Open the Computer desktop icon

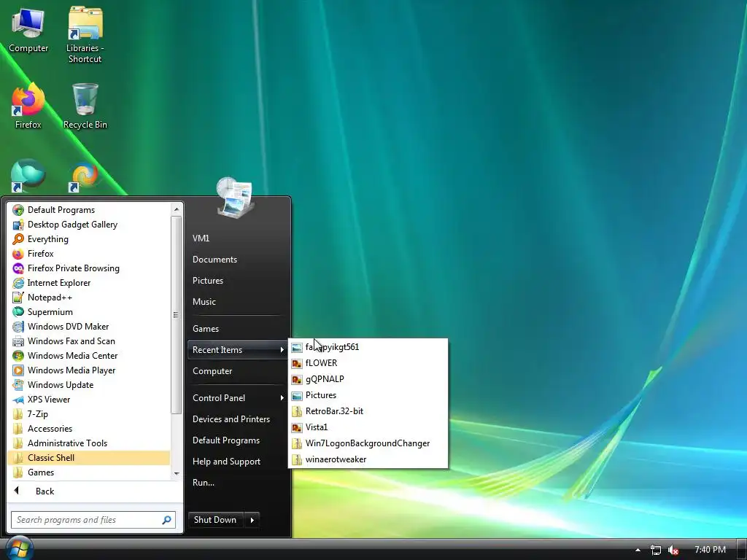(x=28, y=29)
